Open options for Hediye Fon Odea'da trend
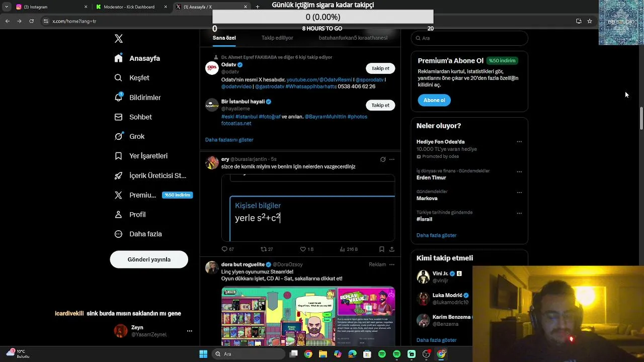 tap(519, 142)
